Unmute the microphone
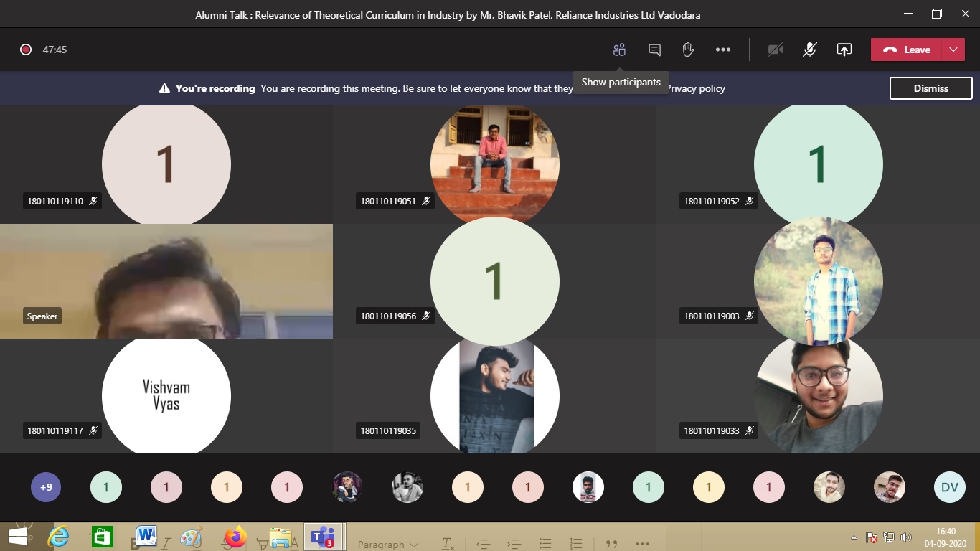Viewport: 980px width, 551px height. 809,50
